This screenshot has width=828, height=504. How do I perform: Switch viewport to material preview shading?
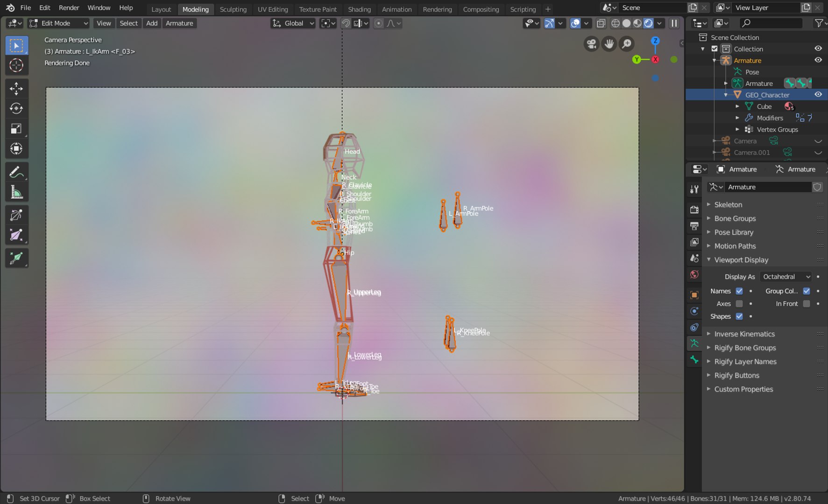(637, 23)
